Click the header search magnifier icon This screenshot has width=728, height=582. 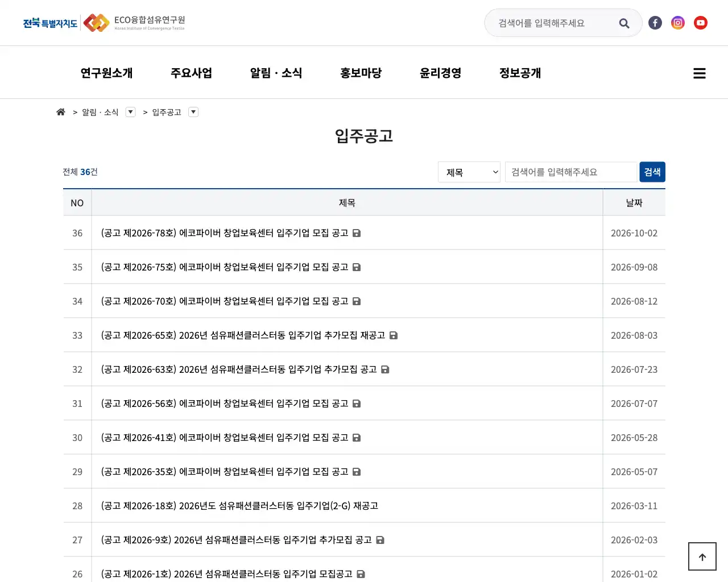click(x=624, y=23)
